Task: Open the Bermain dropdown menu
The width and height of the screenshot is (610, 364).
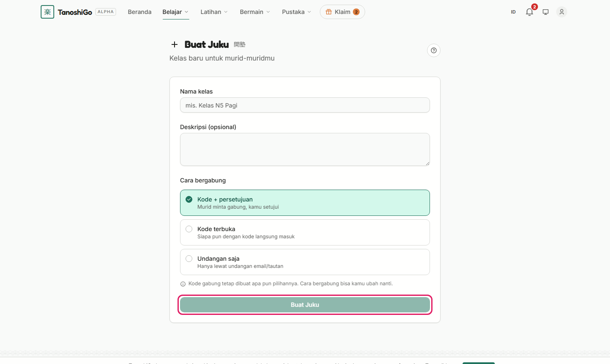Action: (x=255, y=12)
